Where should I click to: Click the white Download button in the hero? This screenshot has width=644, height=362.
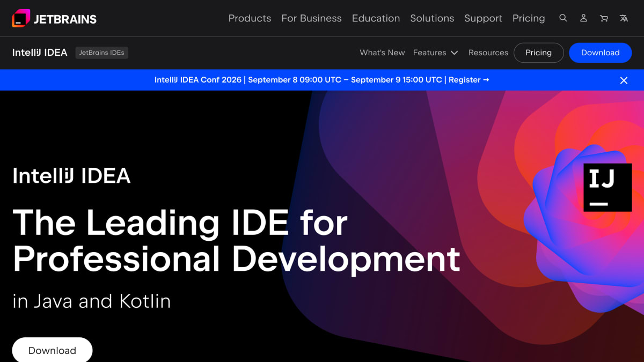coord(52,350)
